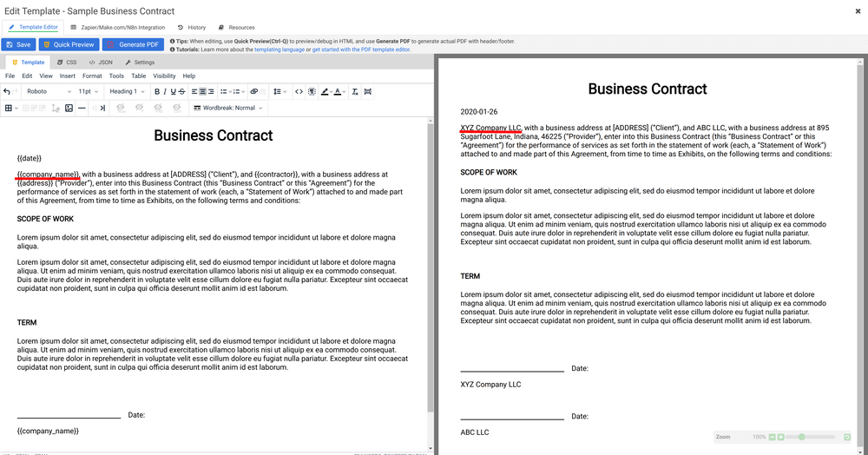
Task: Switch to the JSON tab
Action: 101,63
